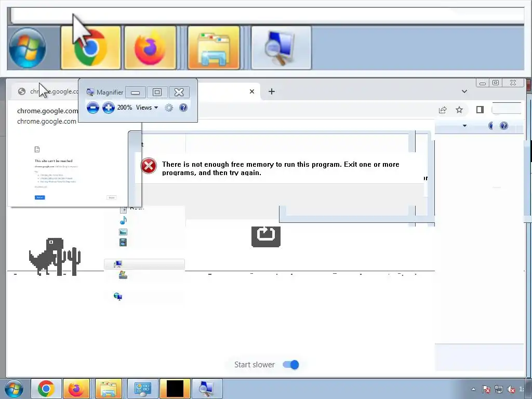The width and height of the screenshot is (532, 399).
Task: Open Magnifier options gear icon
Action: [x=169, y=108]
